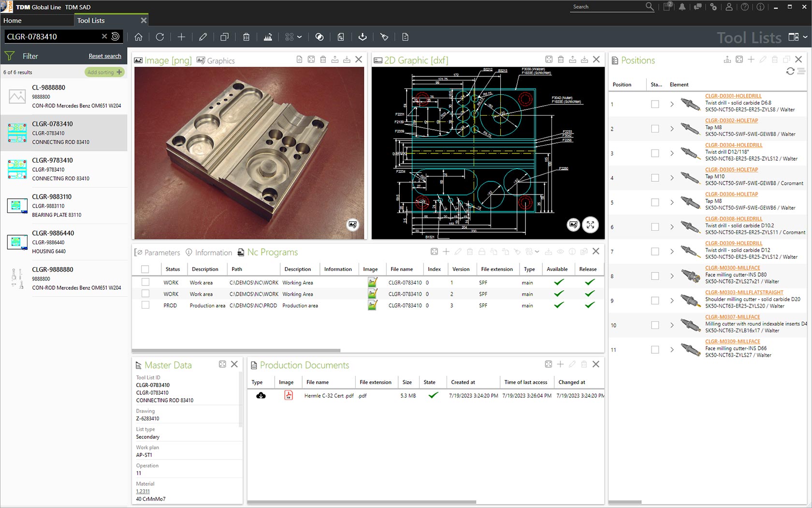Select CLGR-9883110 BEARING PLATE result
Screen dimensions: 812x508
[64, 206]
